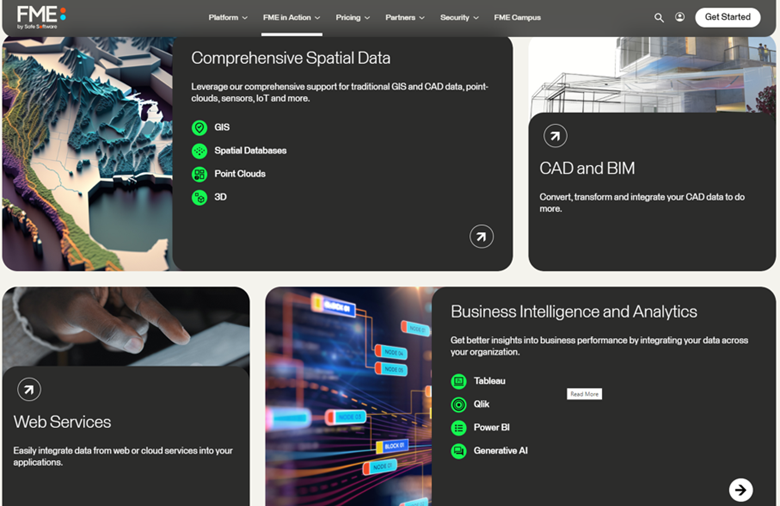Expand the Security menu chevron
The image size is (780, 506).
pos(476,18)
